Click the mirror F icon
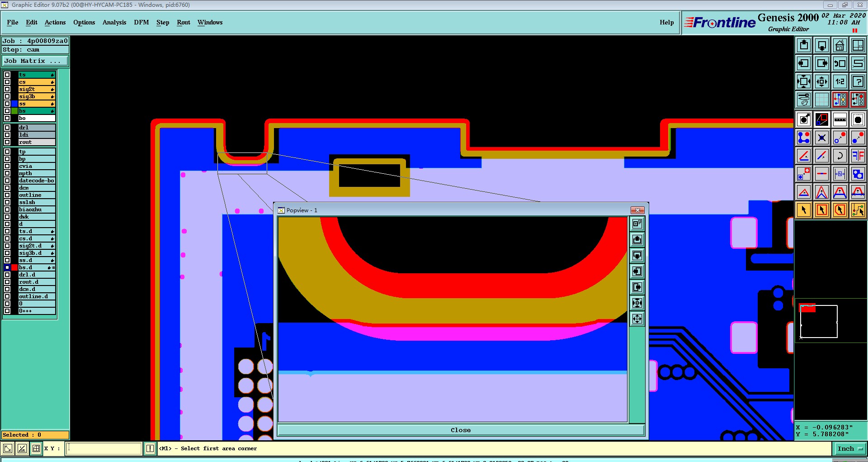The height and width of the screenshot is (462, 868). [x=858, y=156]
